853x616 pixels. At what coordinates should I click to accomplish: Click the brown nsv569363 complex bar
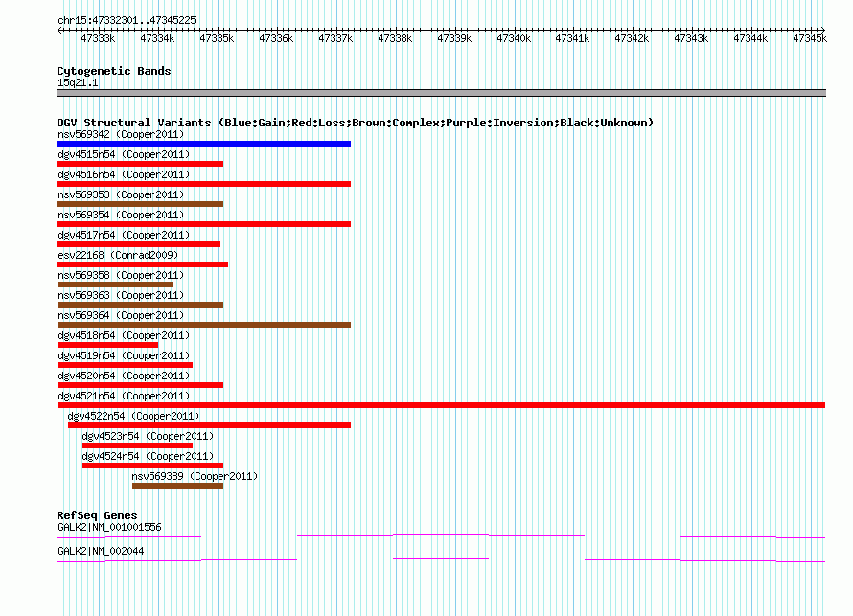tap(140, 305)
